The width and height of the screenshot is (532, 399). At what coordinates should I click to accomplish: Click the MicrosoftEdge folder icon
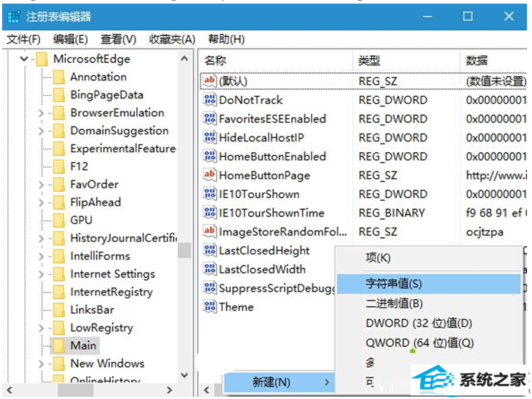[42, 59]
